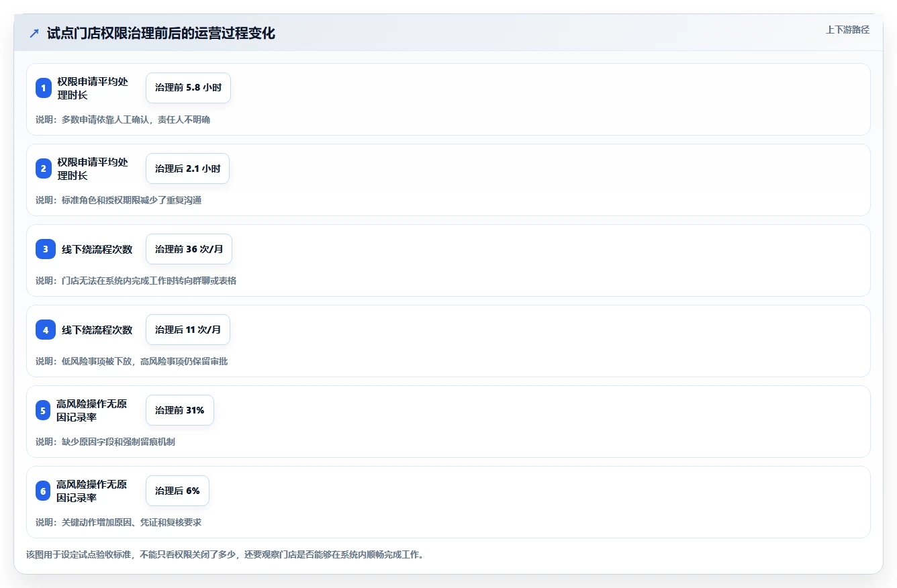The image size is (897, 588).
Task: Click the 治理后 11 次/月 value chip
Action: [x=188, y=330]
